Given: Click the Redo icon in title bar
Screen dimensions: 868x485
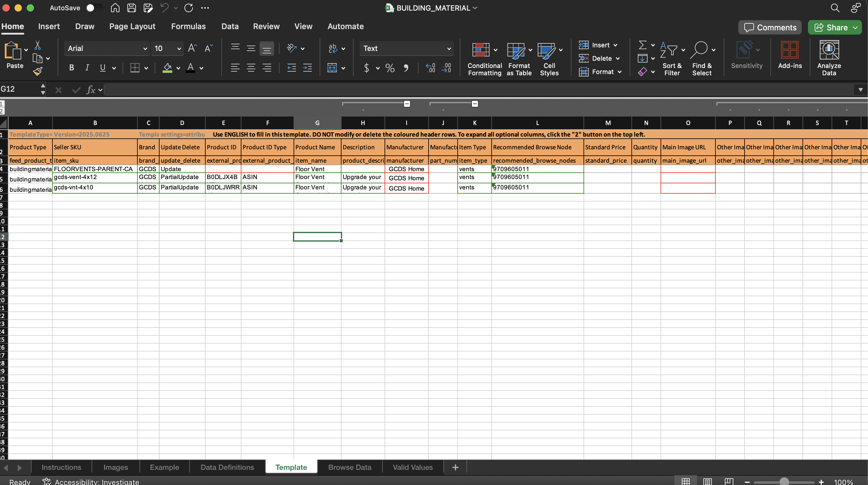Looking at the screenshot, I should (x=189, y=8).
